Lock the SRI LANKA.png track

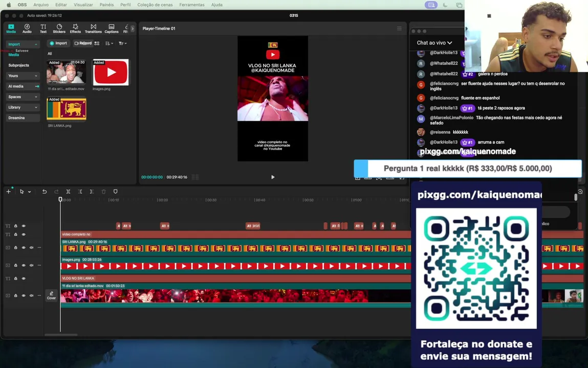(16, 247)
